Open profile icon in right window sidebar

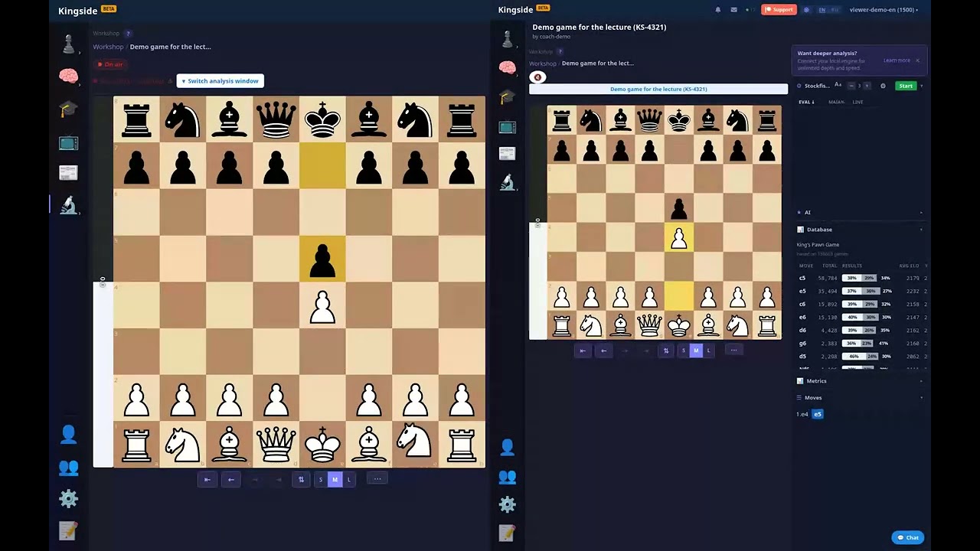click(507, 447)
